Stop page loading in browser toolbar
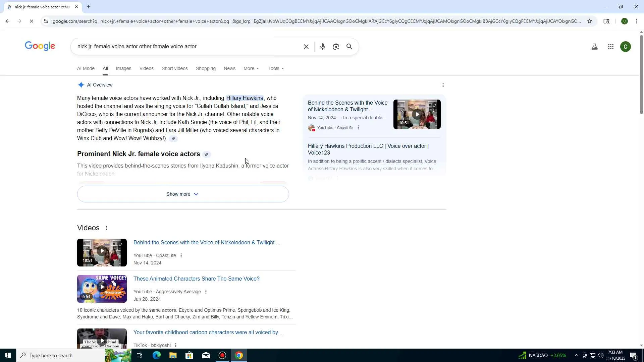 point(31,21)
